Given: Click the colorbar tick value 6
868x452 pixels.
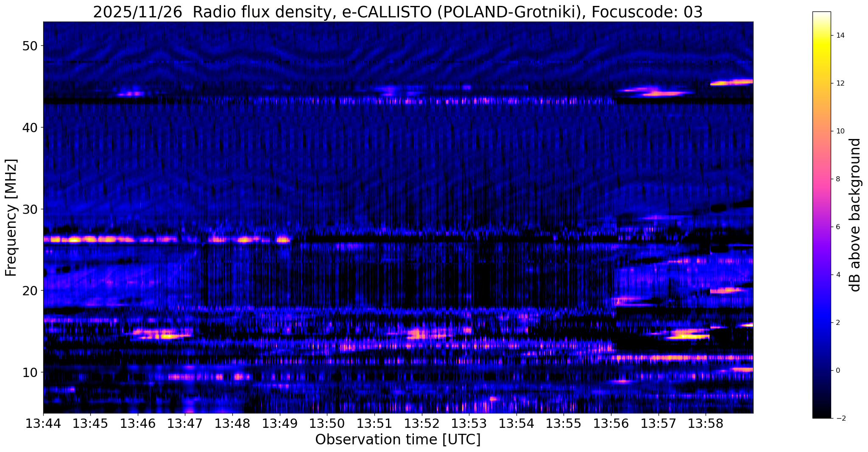Looking at the screenshot, I should click(838, 227).
